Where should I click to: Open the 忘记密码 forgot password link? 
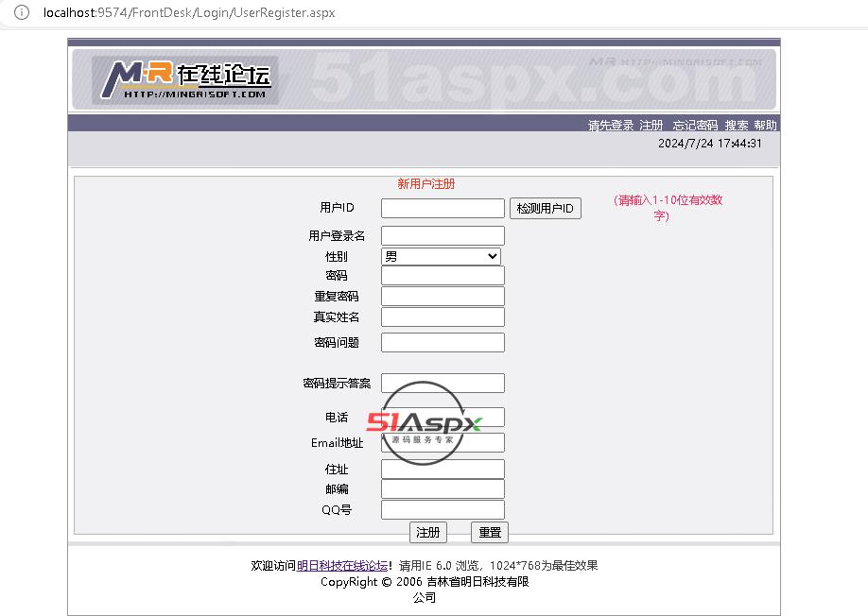click(x=695, y=125)
